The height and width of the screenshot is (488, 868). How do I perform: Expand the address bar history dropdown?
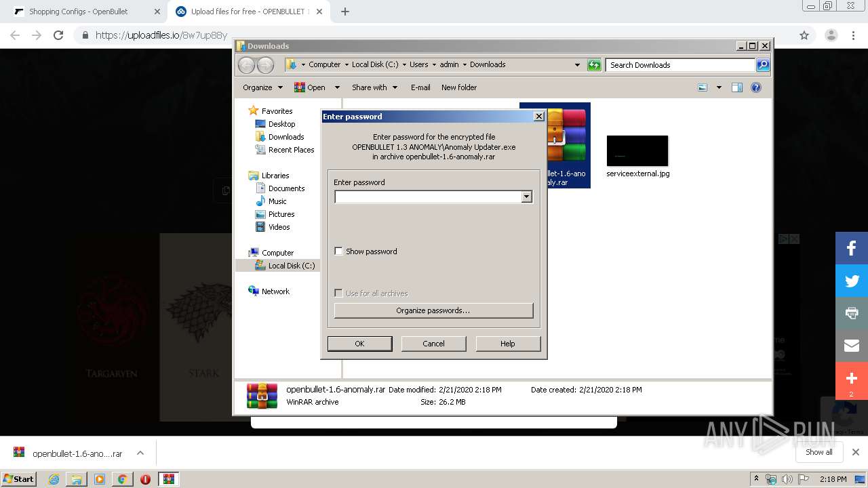577,65
